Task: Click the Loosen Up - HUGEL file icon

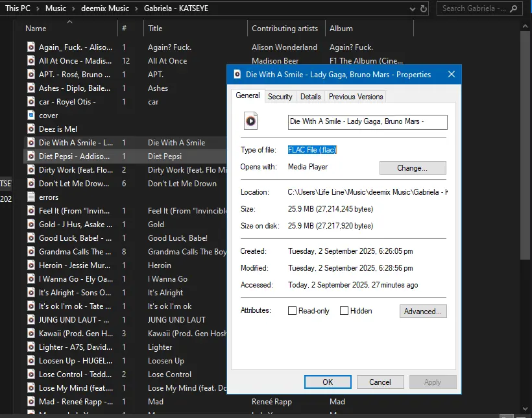Action: coord(31,361)
